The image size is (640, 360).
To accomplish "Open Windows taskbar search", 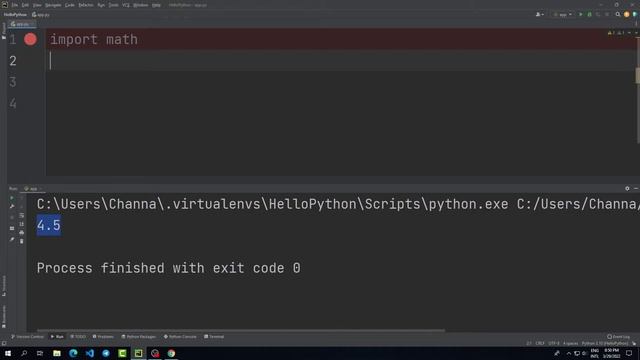I will [x=24, y=353].
